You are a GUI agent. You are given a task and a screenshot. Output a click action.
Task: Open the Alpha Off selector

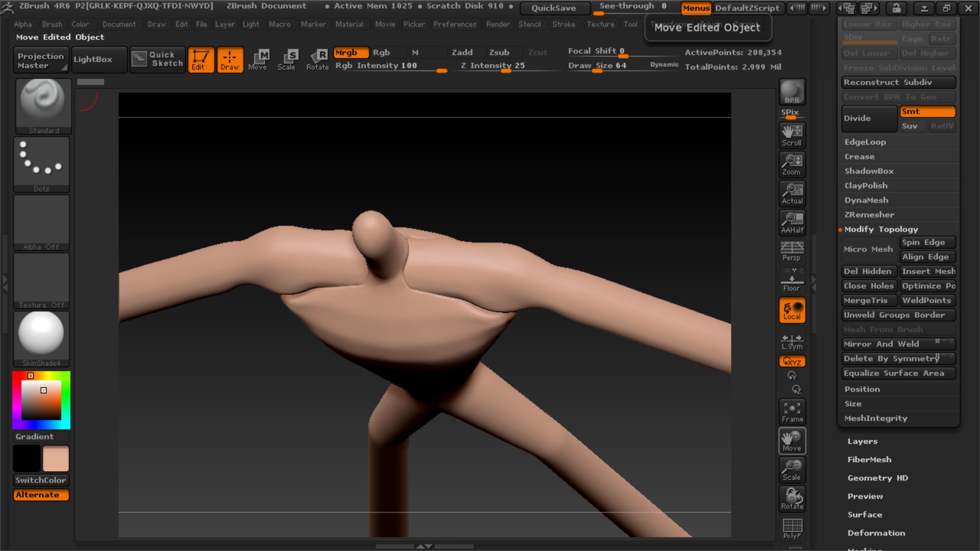[x=41, y=222]
